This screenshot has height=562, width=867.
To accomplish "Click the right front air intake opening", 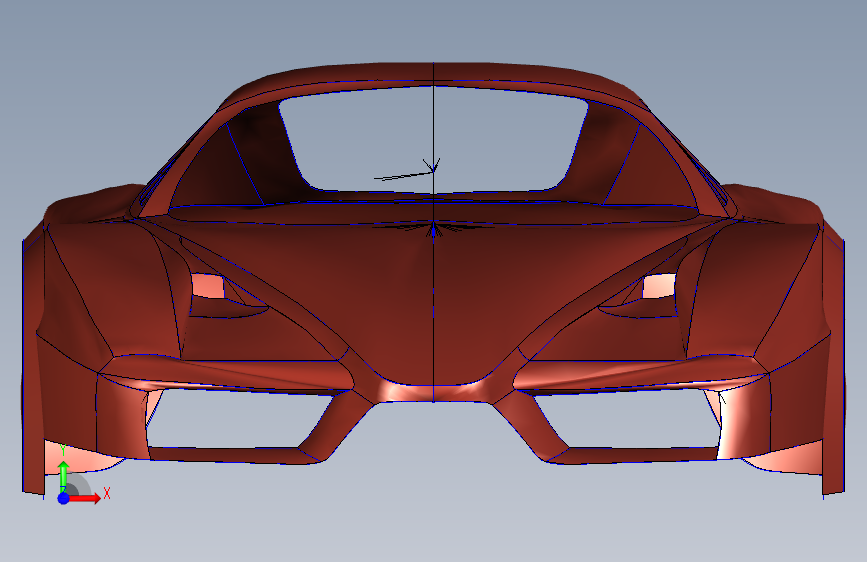I will [x=629, y=419].
